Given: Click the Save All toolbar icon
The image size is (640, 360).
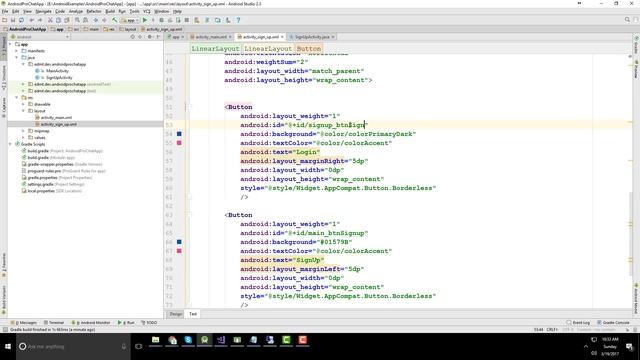Looking at the screenshot, I should (x=13, y=20).
